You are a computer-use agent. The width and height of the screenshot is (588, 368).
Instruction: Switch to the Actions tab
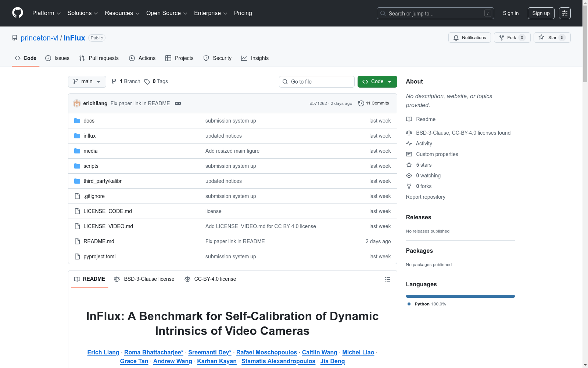click(142, 58)
